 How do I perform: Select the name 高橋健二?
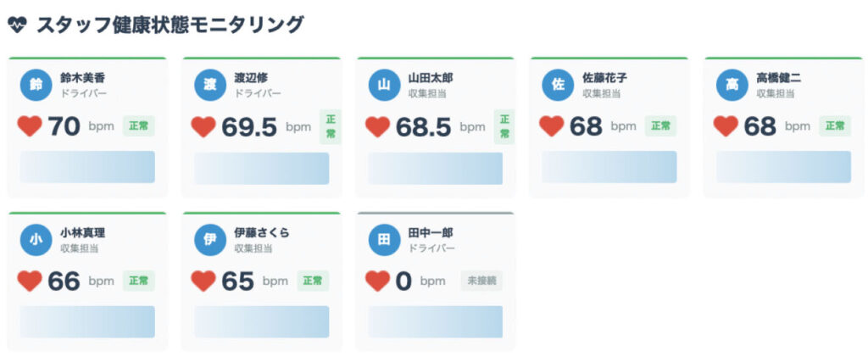click(x=779, y=79)
